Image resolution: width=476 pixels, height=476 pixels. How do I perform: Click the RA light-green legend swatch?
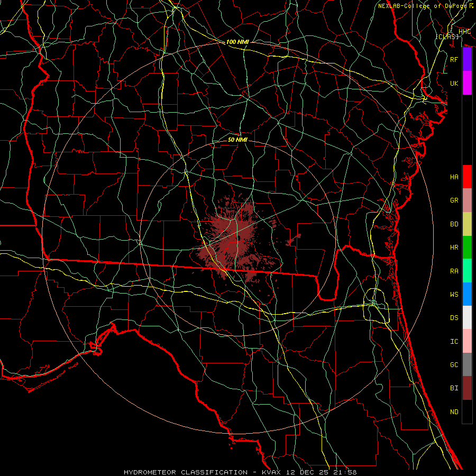click(x=467, y=271)
